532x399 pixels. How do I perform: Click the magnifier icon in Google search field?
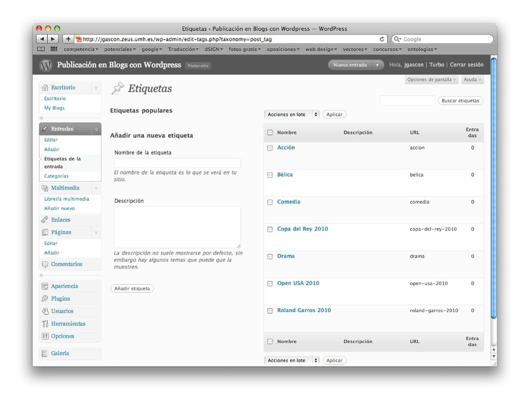coord(397,39)
